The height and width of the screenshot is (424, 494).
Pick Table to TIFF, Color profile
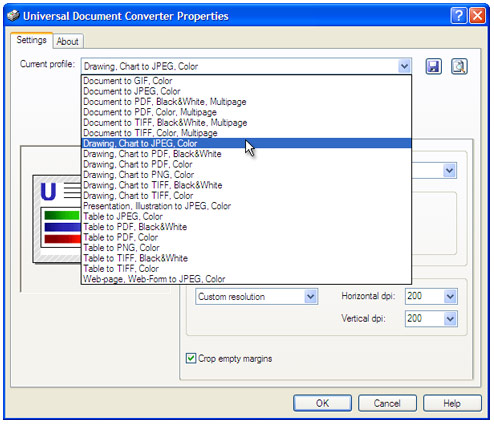click(246, 269)
